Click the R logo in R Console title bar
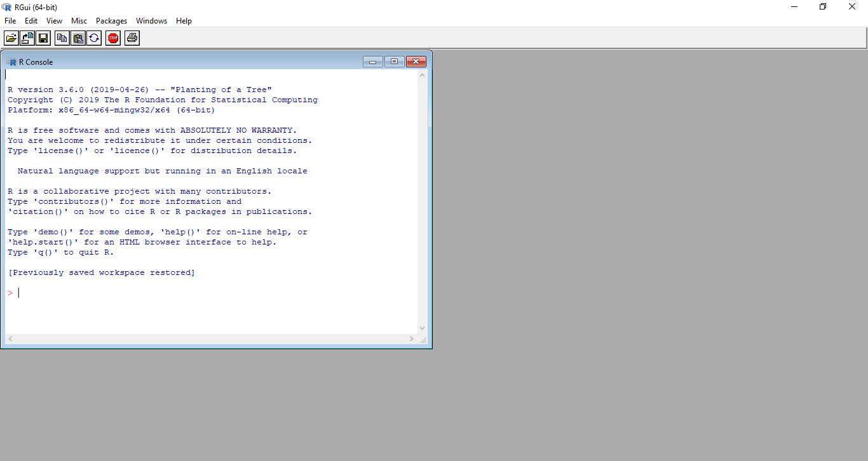 [x=12, y=62]
